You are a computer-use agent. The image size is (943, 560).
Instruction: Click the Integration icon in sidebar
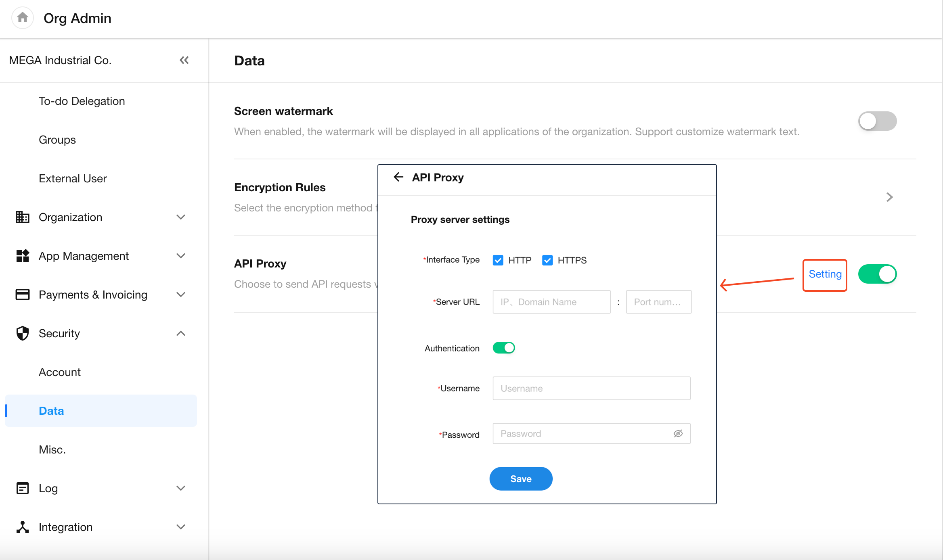[23, 527]
